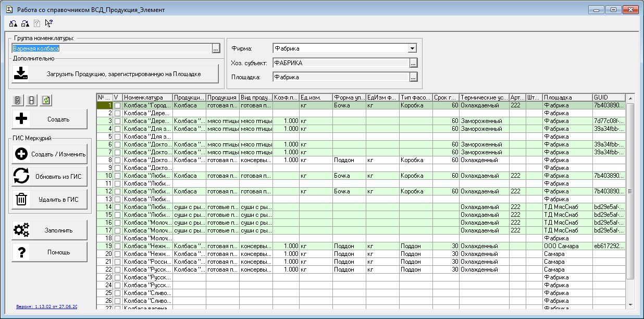
Task: Click Загрузить Продукцию, зарегистрированную на Площадке
Action: pyautogui.click(x=115, y=74)
